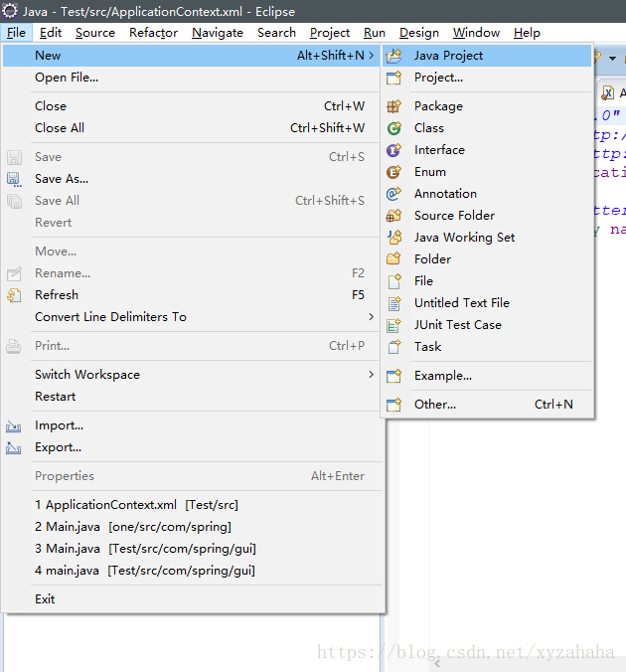
Task: Open the toolbar dropdown arrow at top right
Action: (613, 59)
